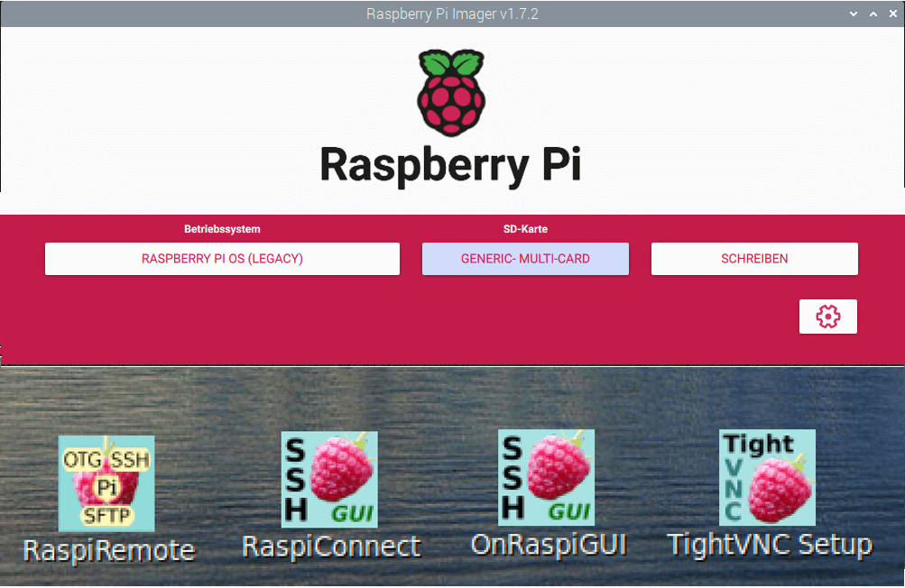
Task: Open the RaspiConnect SSH GUI icon
Action: pyautogui.click(x=329, y=480)
